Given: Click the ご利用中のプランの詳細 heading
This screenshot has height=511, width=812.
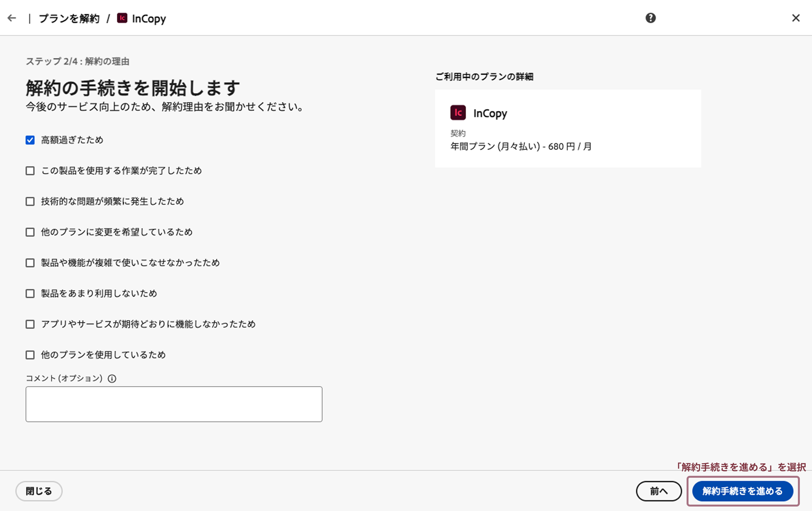Looking at the screenshot, I should [484, 76].
